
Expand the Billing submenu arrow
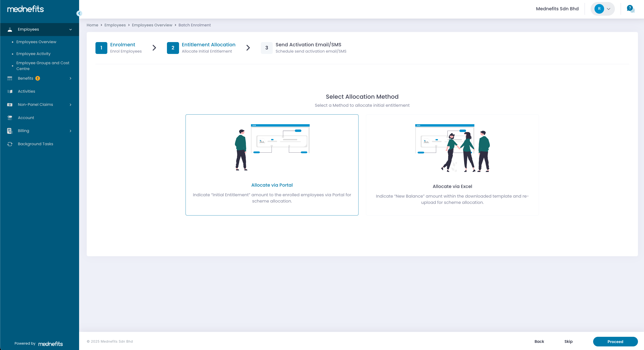coord(71,131)
